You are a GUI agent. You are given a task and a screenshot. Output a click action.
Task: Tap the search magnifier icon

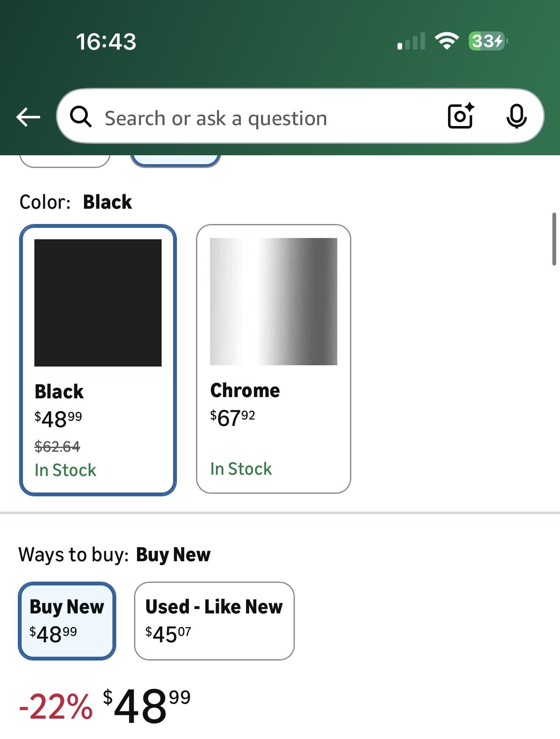81,117
